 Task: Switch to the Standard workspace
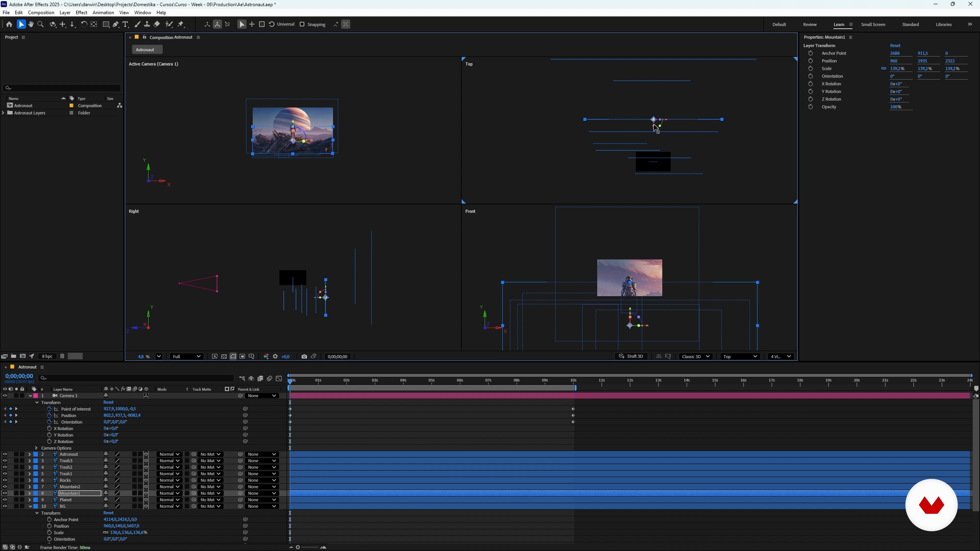[x=910, y=24]
